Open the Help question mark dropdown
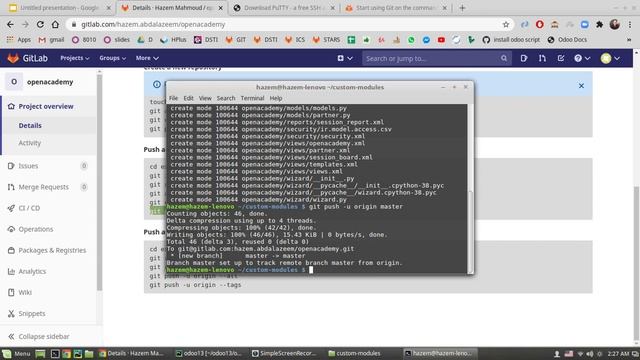640x360 pixels. click(x=582, y=58)
